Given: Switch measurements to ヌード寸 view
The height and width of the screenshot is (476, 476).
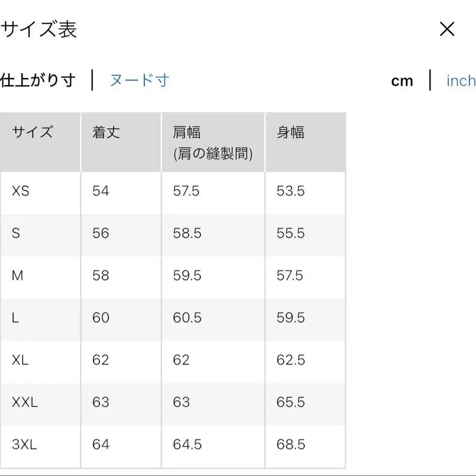Looking at the screenshot, I should 140,80.
